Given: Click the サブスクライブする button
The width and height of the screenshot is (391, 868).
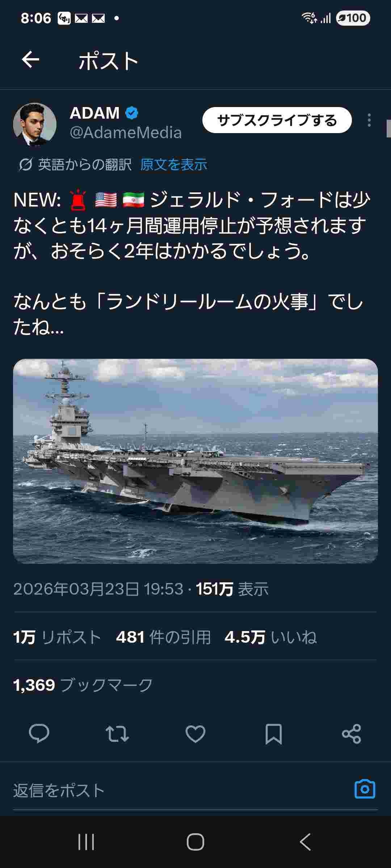Looking at the screenshot, I should tap(277, 120).
